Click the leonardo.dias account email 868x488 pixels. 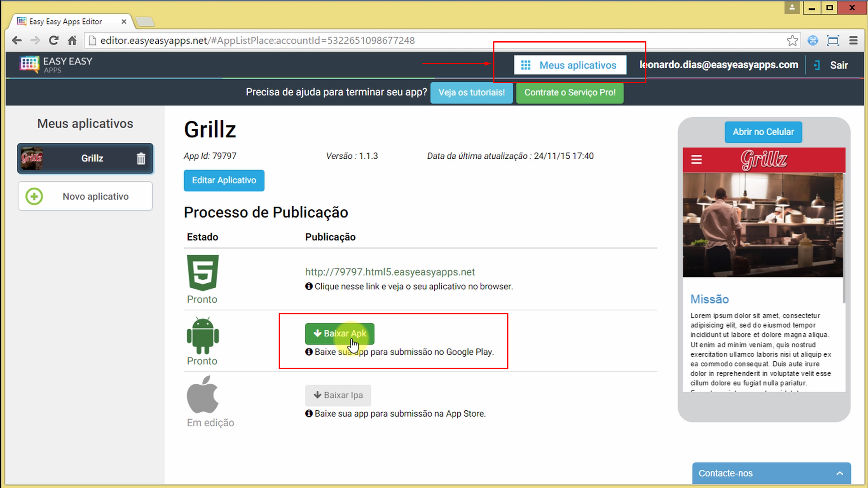coord(718,65)
